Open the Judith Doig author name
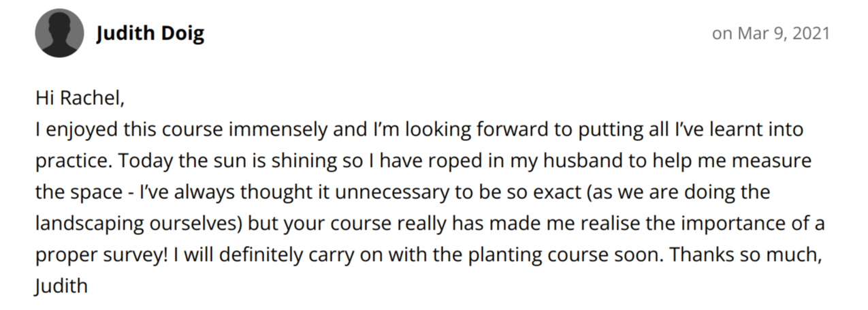The width and height of the screenshot is (868, 310). pos(150,34)
